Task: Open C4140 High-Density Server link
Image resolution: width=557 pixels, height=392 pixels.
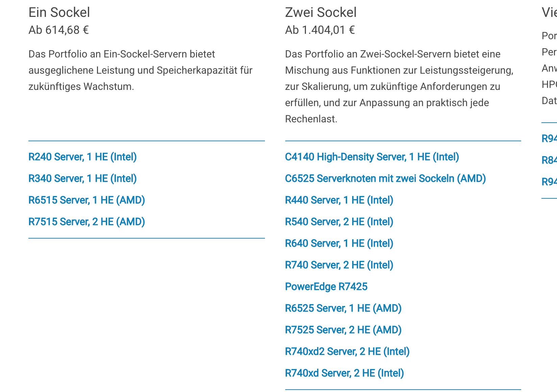Action: coord(372,157)
